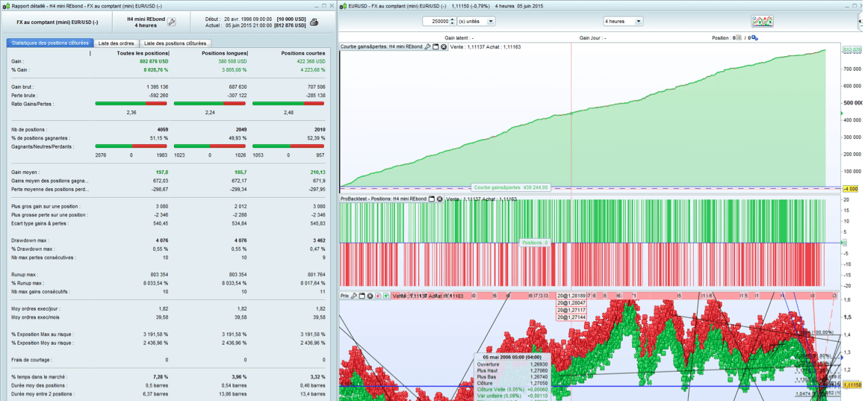Decrease quantity with 250000 stepper down arrow

(x=452, y=24)
